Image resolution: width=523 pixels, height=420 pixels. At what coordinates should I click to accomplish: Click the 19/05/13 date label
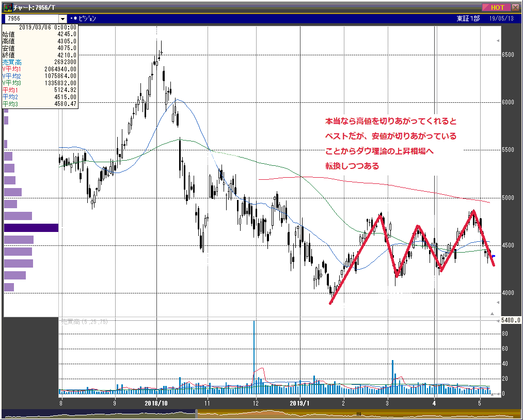501,19
